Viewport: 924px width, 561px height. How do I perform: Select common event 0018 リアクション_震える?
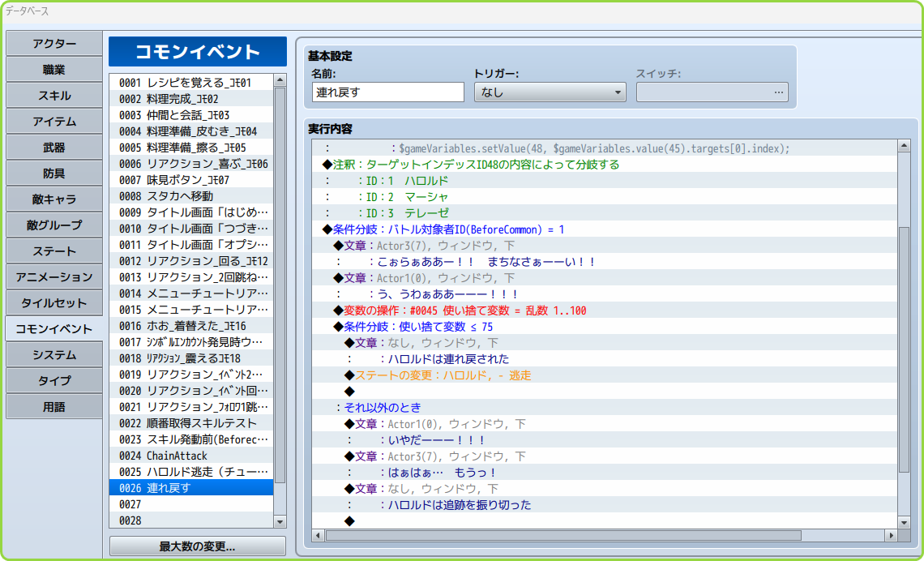pyautogui.click(x=191, y=358)
